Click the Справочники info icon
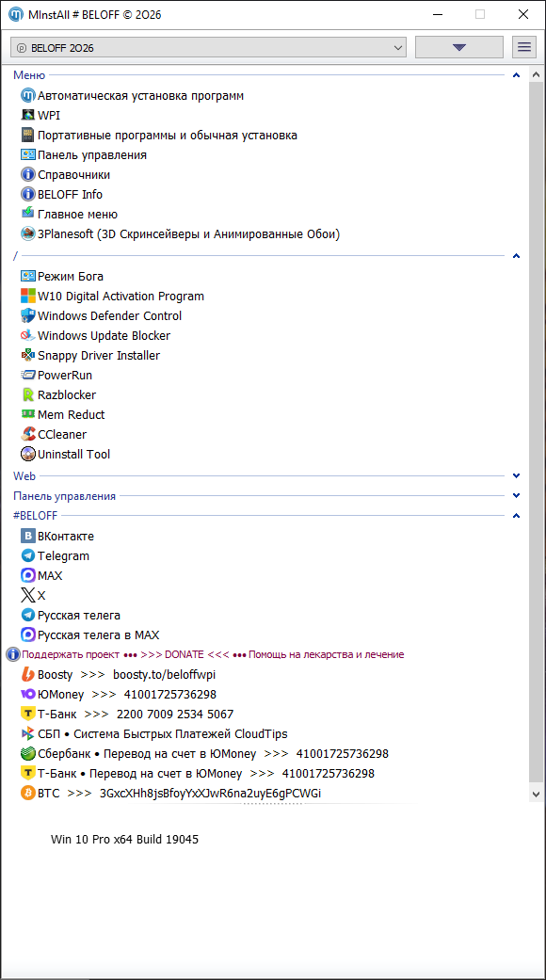This screenshot has height=980, width=546. (28, 174)
